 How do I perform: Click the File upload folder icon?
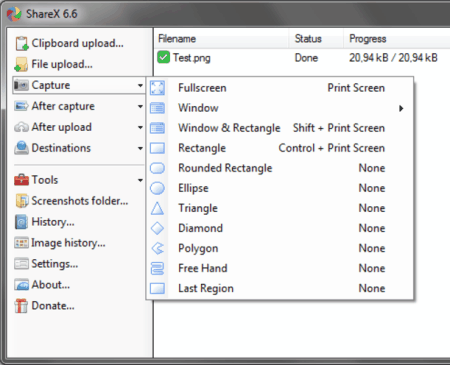(21, 64)
